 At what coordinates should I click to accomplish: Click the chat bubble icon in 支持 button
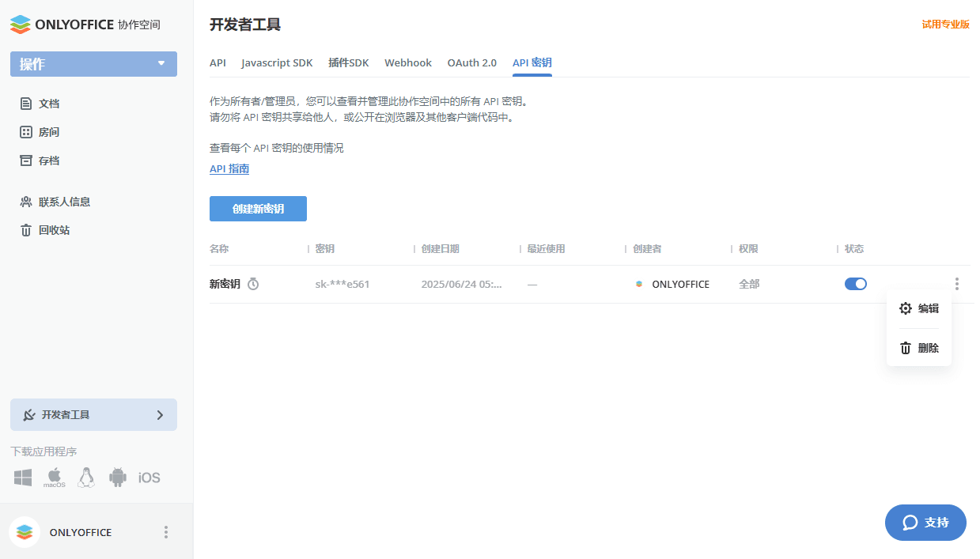(x=910, y=523)
